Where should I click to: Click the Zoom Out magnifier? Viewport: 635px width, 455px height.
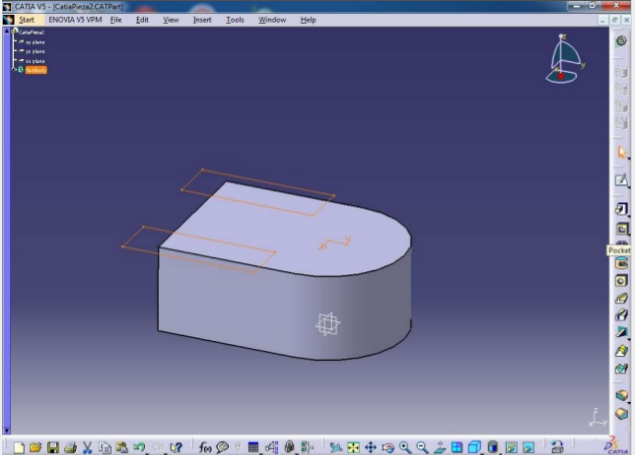422,447
